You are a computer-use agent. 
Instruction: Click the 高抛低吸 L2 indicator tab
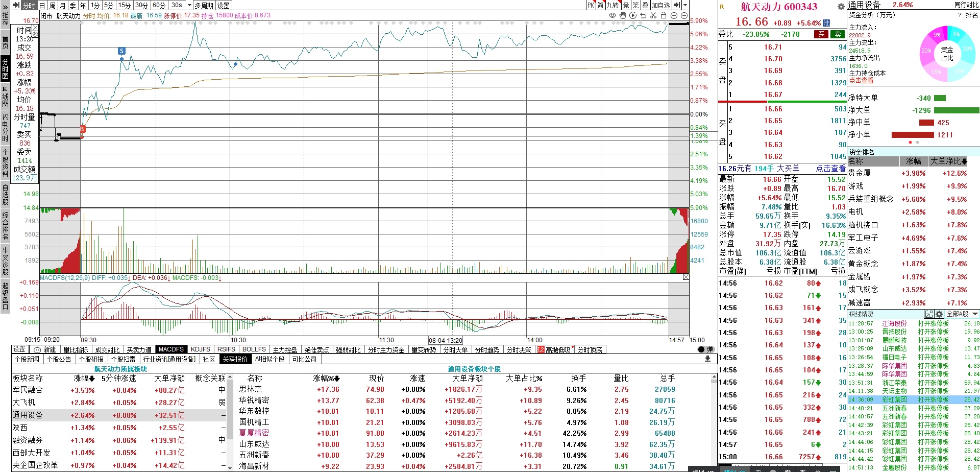554,350
